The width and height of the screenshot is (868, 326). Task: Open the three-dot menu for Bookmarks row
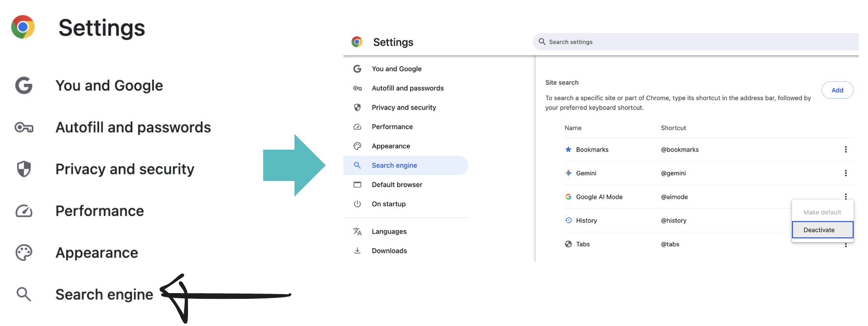pyautogui.click(x=845, y=150)
